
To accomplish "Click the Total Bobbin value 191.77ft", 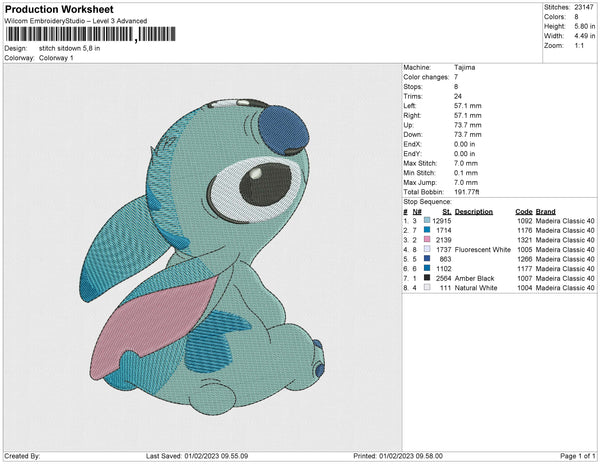I will pyautogui.click(x=466, y=192).
